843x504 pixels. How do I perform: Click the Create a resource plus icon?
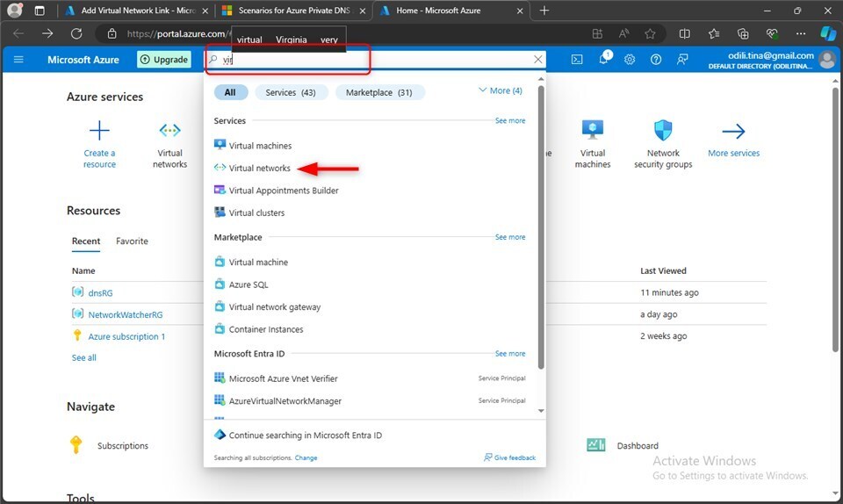99,131
